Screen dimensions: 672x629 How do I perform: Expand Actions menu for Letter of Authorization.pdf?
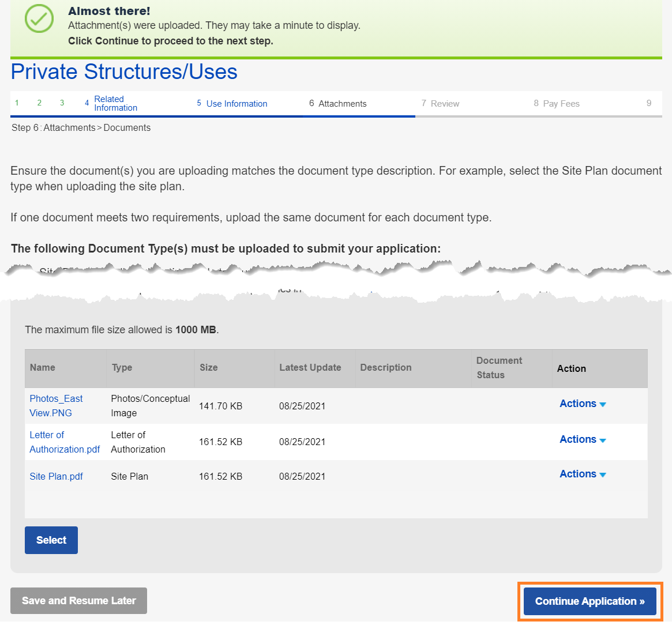click(x=582, y=440)
